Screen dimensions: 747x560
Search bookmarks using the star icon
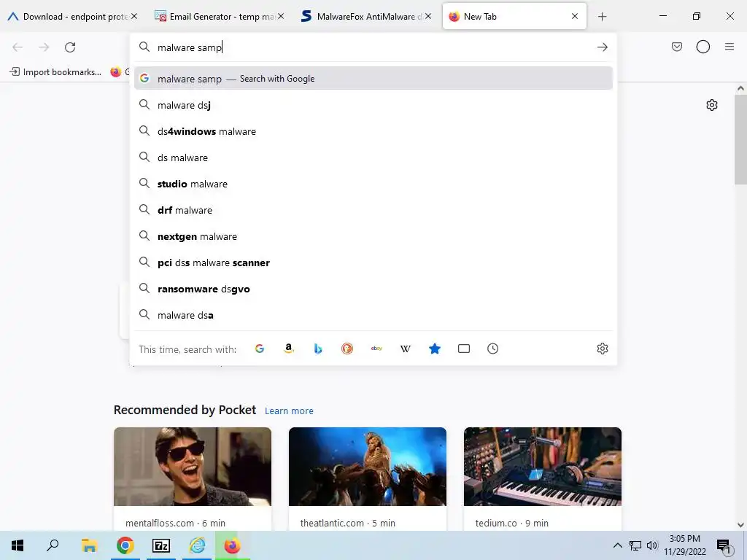(x=435, y=349)
